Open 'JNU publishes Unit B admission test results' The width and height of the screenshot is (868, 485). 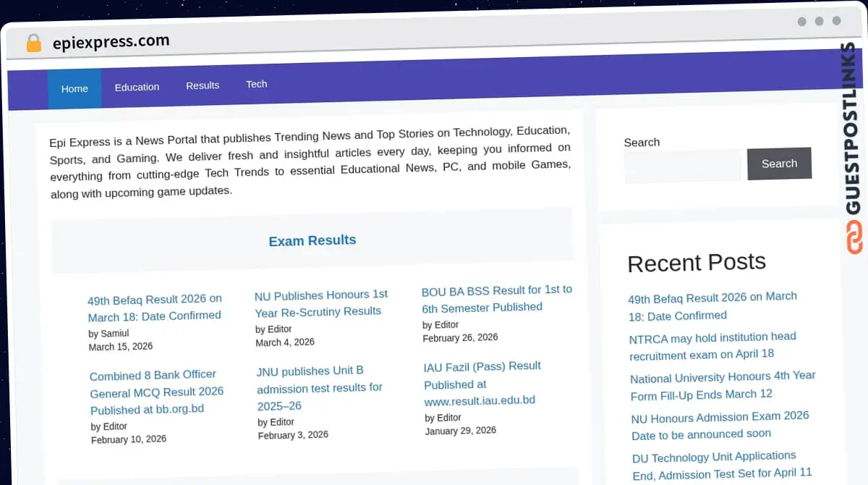point(320,389)
